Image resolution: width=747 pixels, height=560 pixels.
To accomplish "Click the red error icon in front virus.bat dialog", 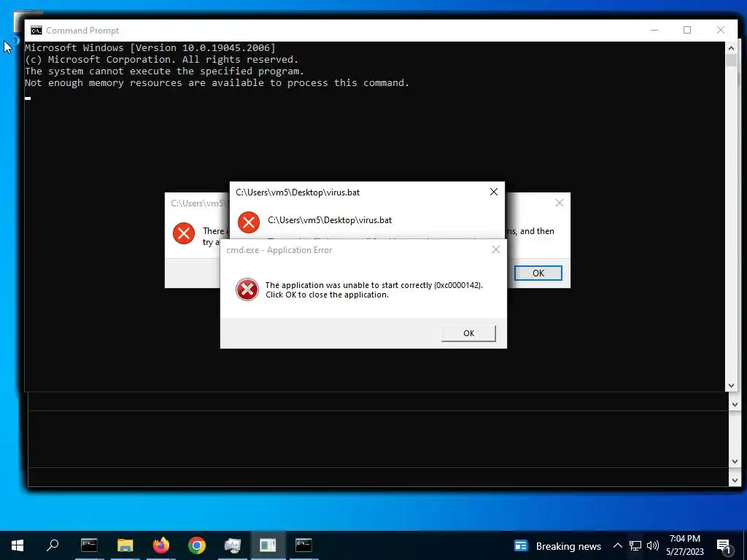I will tap(249, 222).
